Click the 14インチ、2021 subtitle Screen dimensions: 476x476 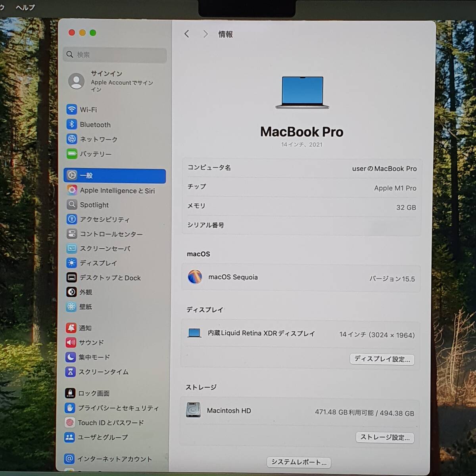tap(302, 144)
